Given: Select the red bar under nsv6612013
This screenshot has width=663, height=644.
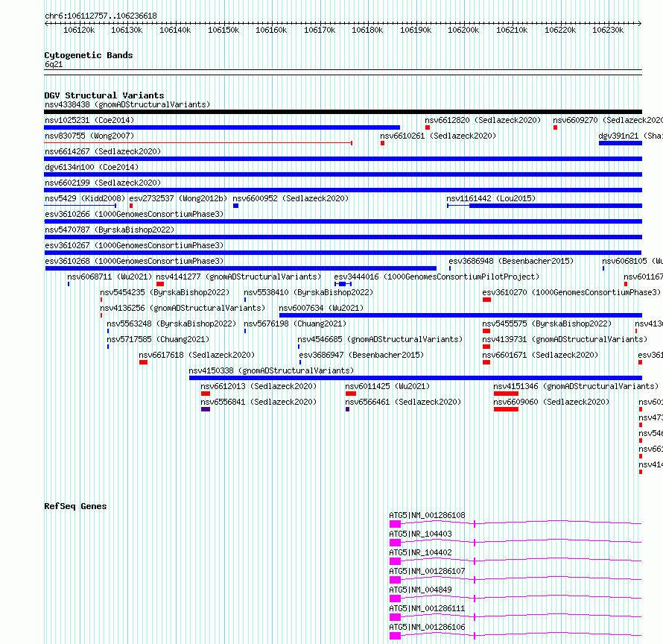Looking at the screenshot, I should [x=206, y=394].
